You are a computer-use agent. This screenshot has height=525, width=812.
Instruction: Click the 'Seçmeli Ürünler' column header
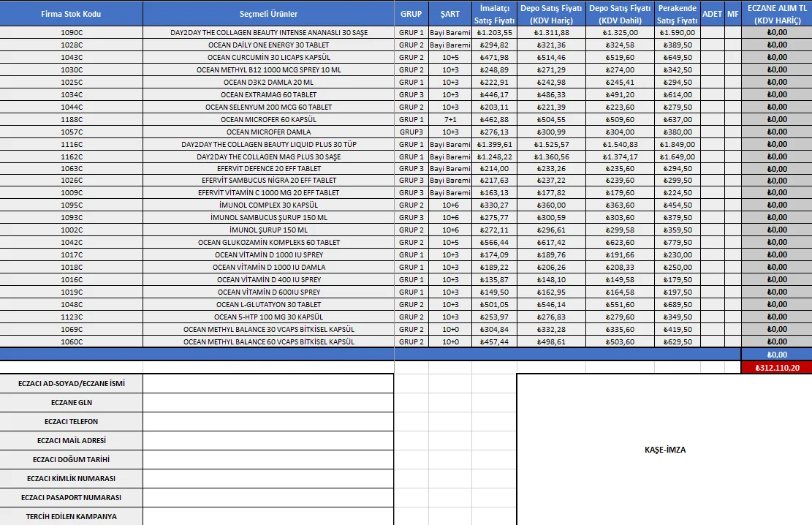click(268, 13)
